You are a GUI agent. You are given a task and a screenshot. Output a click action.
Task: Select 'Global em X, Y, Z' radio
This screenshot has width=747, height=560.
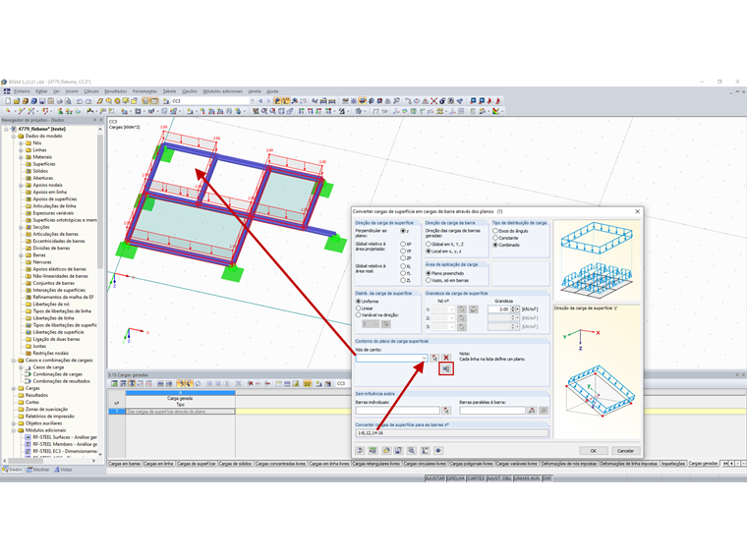pos(429,244)
